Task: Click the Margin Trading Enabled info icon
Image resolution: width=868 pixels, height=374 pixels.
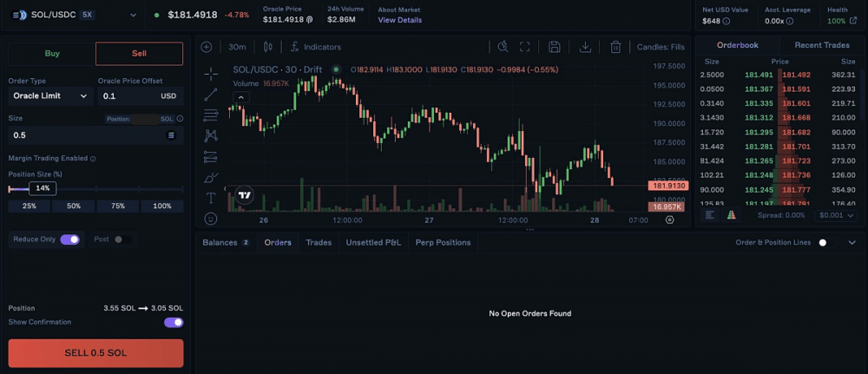Action: coord(93,159)
